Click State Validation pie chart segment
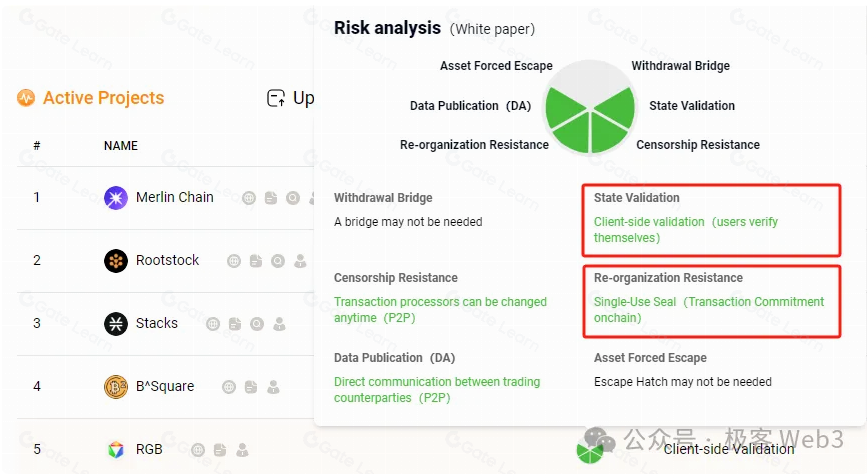This screenshot has width=867, height=476. tap(617, 105)
